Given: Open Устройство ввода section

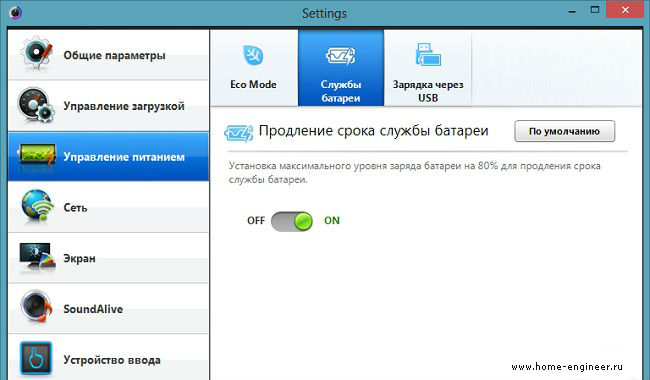Looking at the screenshot, I should [x=108, y=357].
